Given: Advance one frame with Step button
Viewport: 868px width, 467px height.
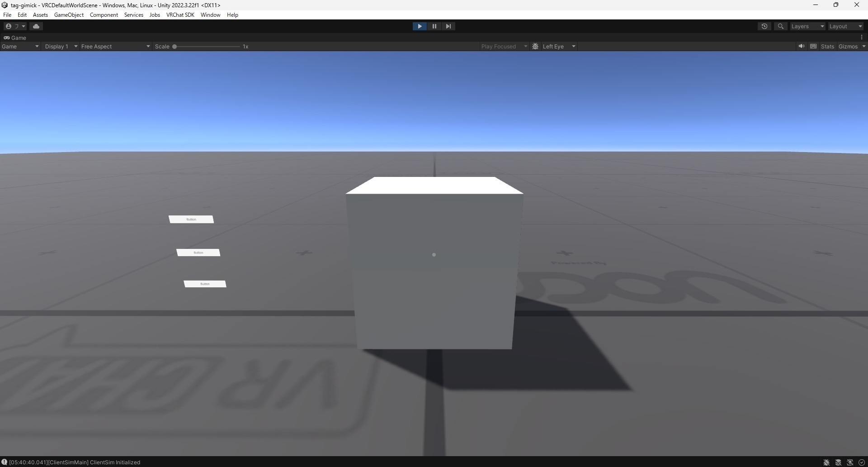Looking at the screenshot, I should 448,26.
